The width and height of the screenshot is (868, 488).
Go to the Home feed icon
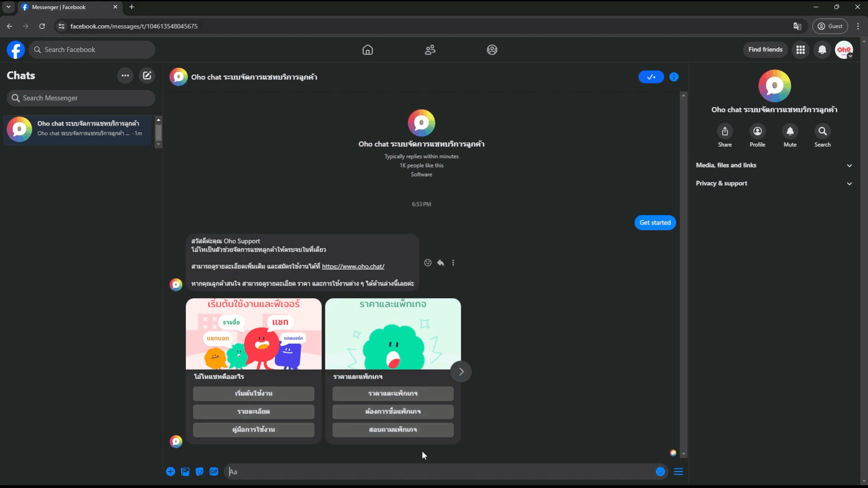click(368, 50)
